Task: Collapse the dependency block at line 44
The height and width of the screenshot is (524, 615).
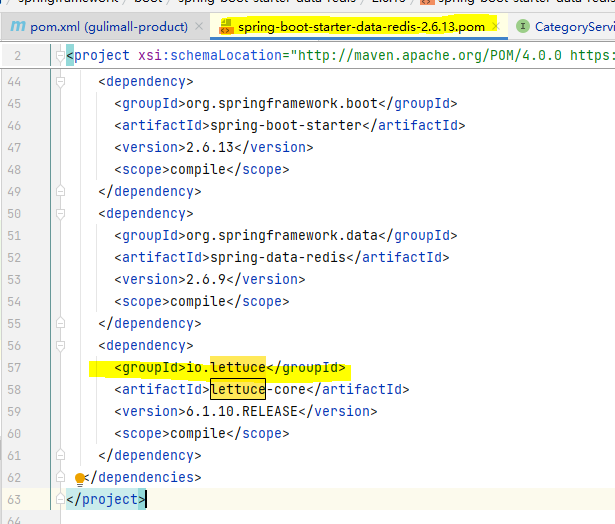Action: click(60, 82)
